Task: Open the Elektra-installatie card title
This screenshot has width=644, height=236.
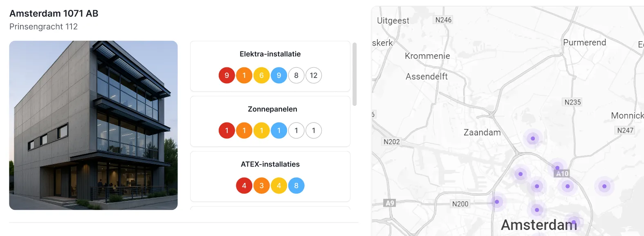Action: pyautogui.click(x=270, y=54)
